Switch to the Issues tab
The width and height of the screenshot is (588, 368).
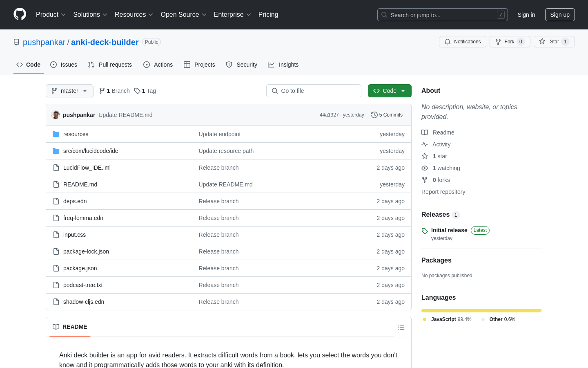click(x=64, y=65)
